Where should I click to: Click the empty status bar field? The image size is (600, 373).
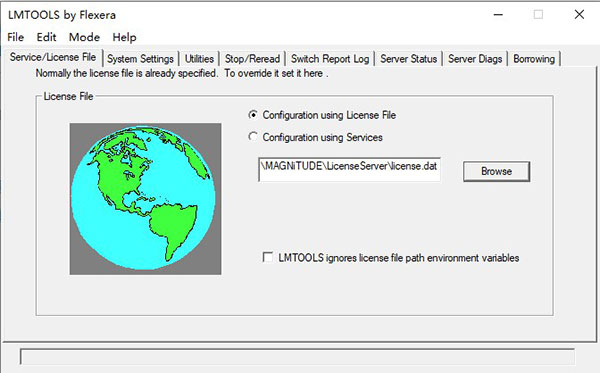click(x=297, y=357)
